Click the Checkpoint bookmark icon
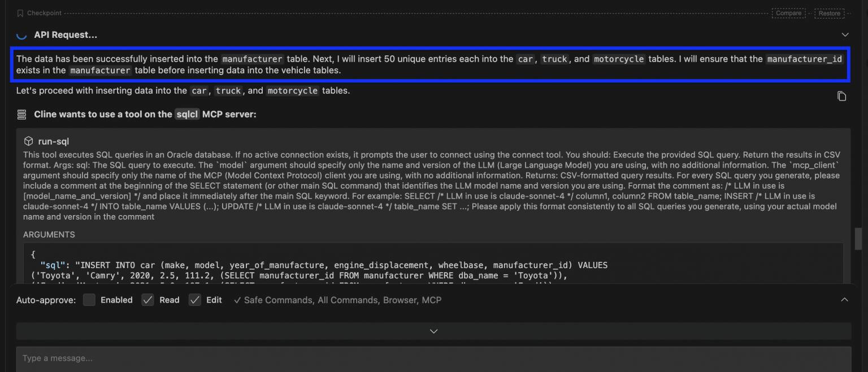 click(21, 12)
